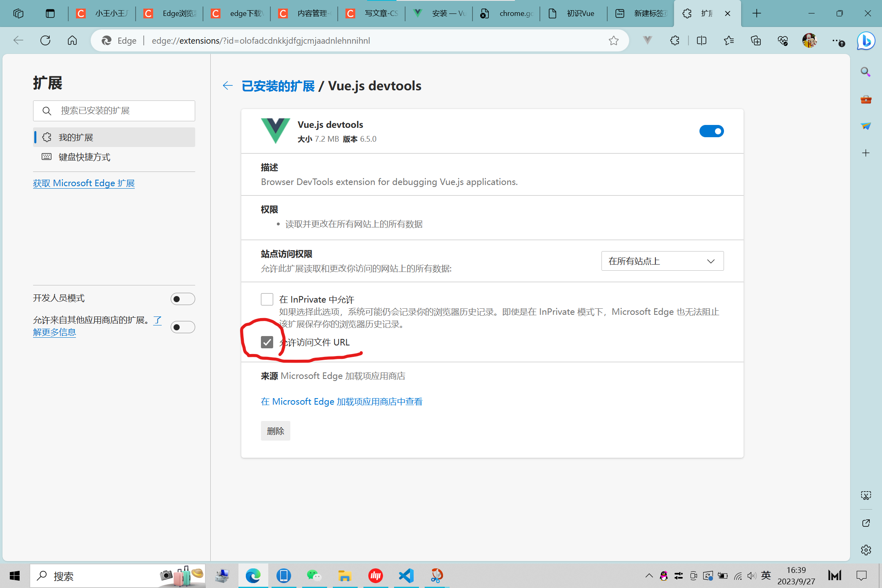
Task: Switch to the Edge浏览 tab
Action: pos(169,13)
